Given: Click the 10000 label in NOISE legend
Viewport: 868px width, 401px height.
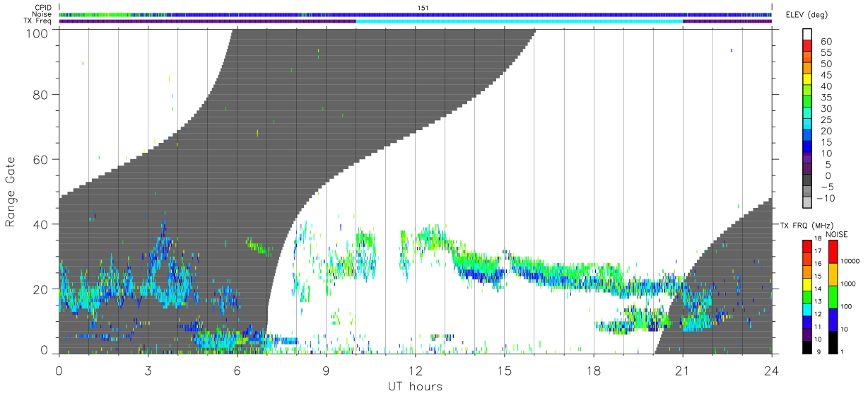Looking at the screenshot, I should [x=851, y=261].
